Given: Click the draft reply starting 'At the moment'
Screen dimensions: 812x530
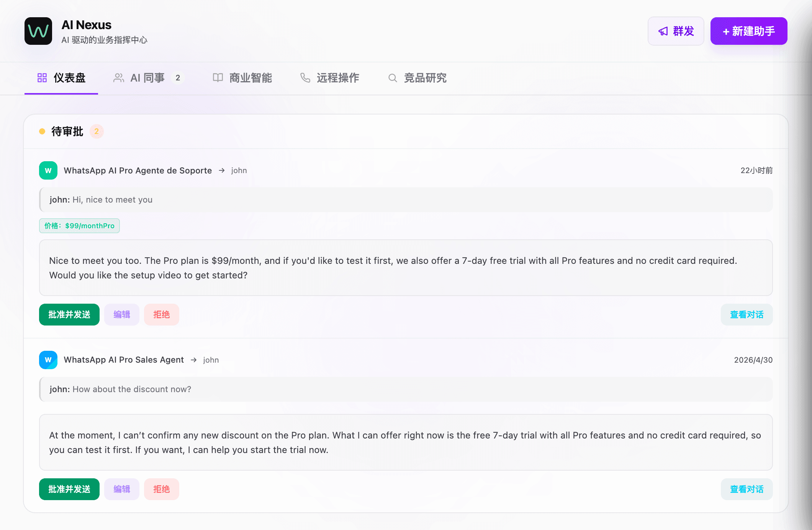Looking at the screenshot, I should pyautogui.click(x=406, y=443).
